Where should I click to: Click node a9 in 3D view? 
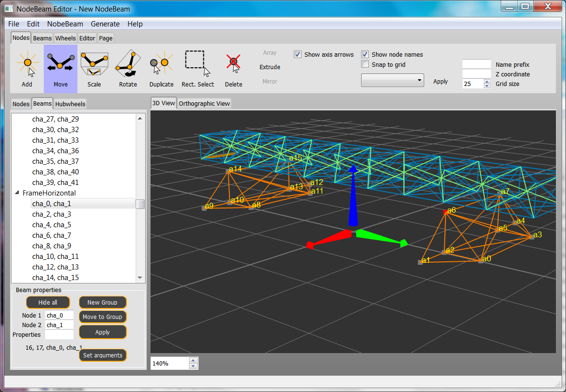tap(204, 208)
